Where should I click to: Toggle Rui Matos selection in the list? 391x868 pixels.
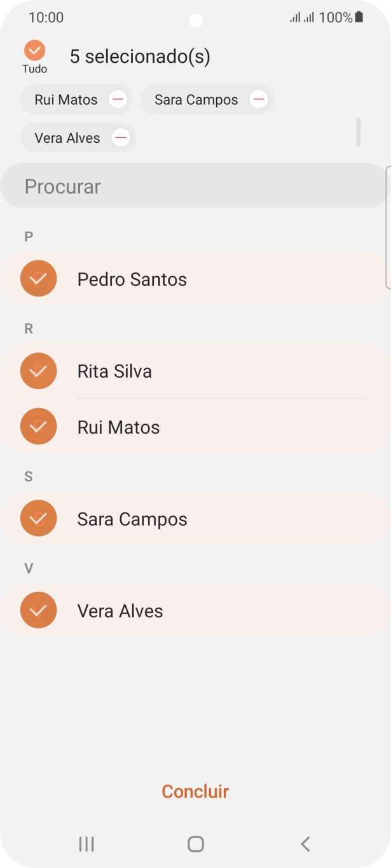[38, 426]
